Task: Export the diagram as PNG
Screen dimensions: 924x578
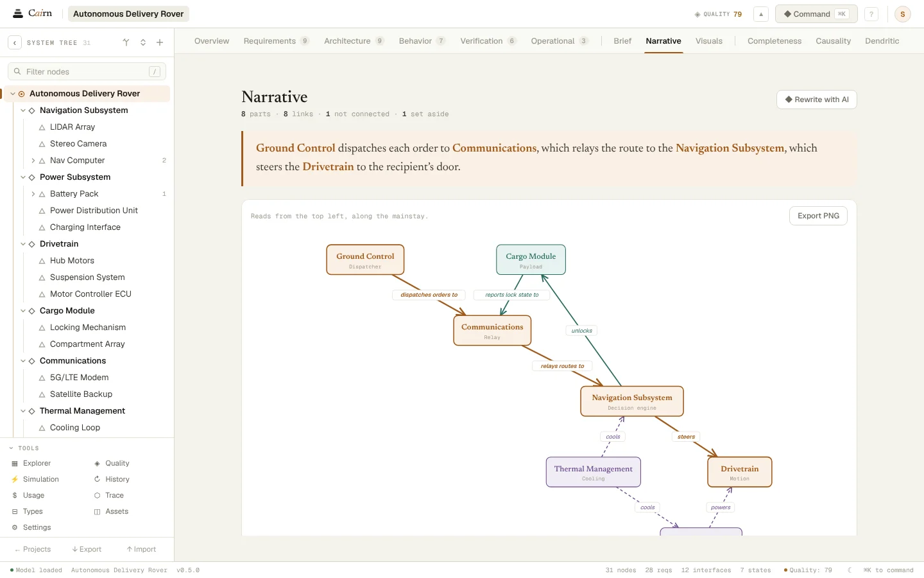Action: (x=818, y=216)
